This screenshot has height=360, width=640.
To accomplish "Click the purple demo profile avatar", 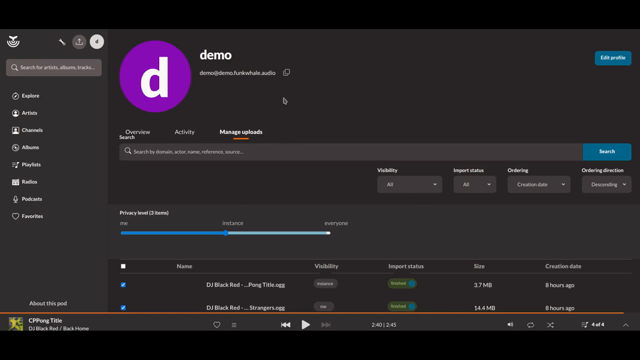I will point(155,76).
